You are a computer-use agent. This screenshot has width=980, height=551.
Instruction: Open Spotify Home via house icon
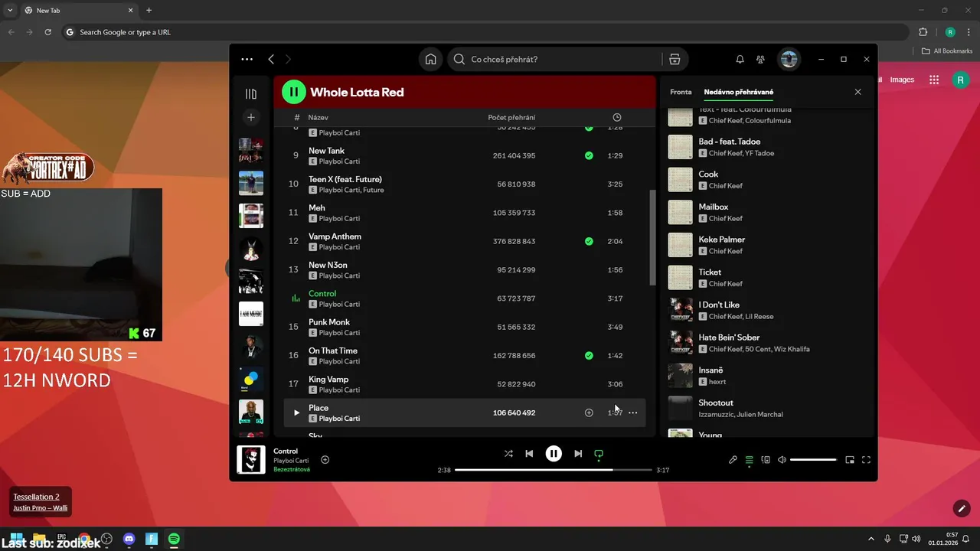(431, 59)
